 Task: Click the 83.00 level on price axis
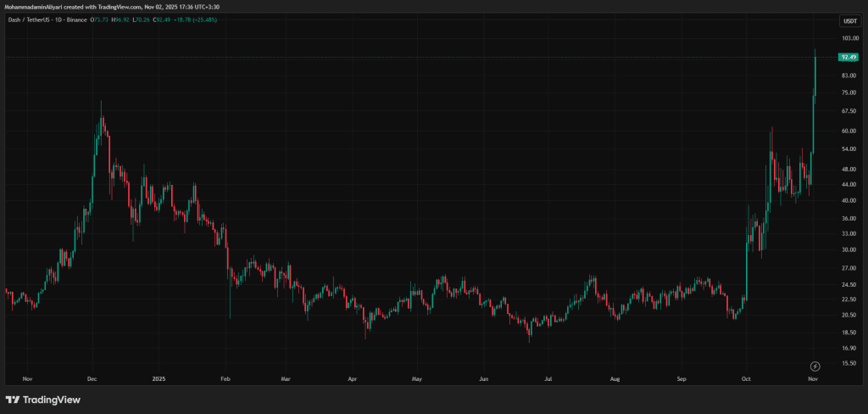pyautogui.click(x=848, y=76)
